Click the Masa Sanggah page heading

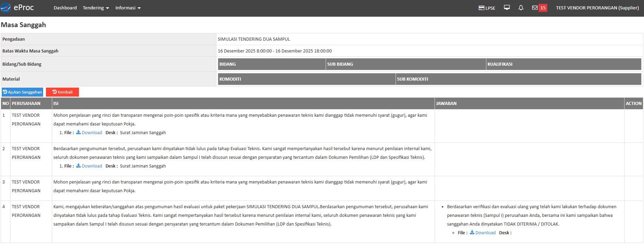pos(23,25)
